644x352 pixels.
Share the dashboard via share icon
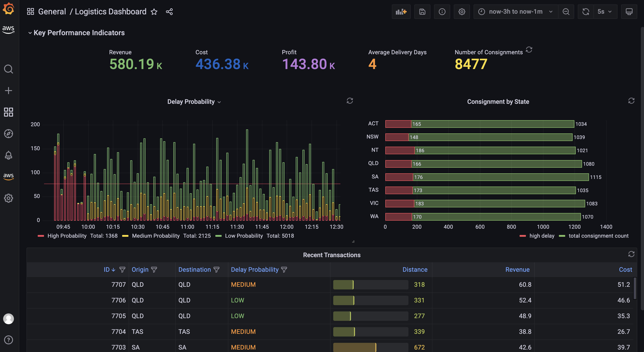[169, 12]
